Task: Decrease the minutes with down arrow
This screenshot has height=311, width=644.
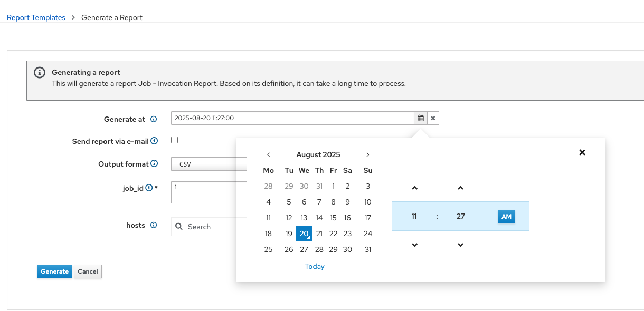Action: [x=460, y=245]
